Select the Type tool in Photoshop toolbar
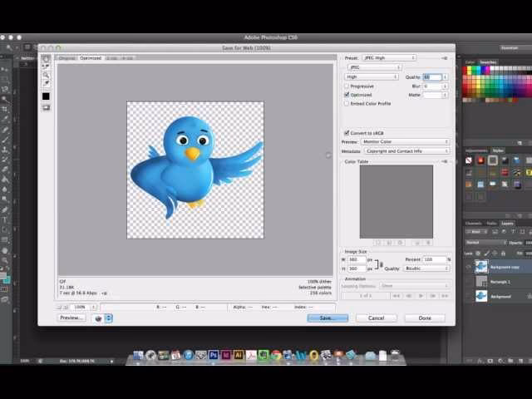This screenshot has height=399, width=532. pyautogui.click(x=5, y=219)
